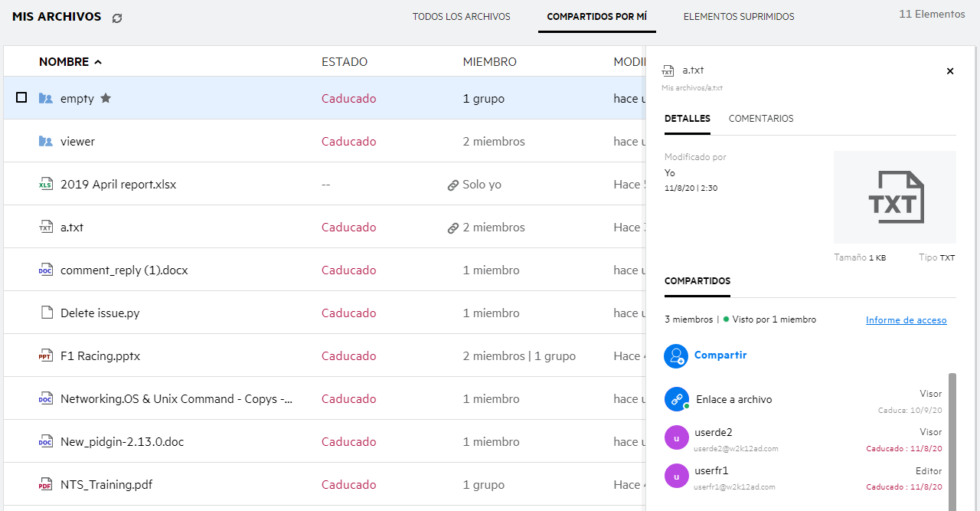Close the a.txt details panel
The height and width of the screenshot is (511, 980).
click(x=950, y=71)
